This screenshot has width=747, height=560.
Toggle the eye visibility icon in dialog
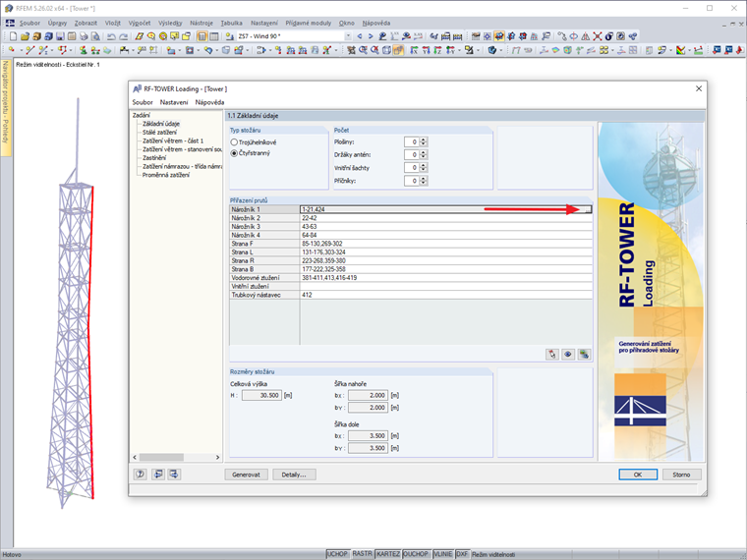pos(568,355)
